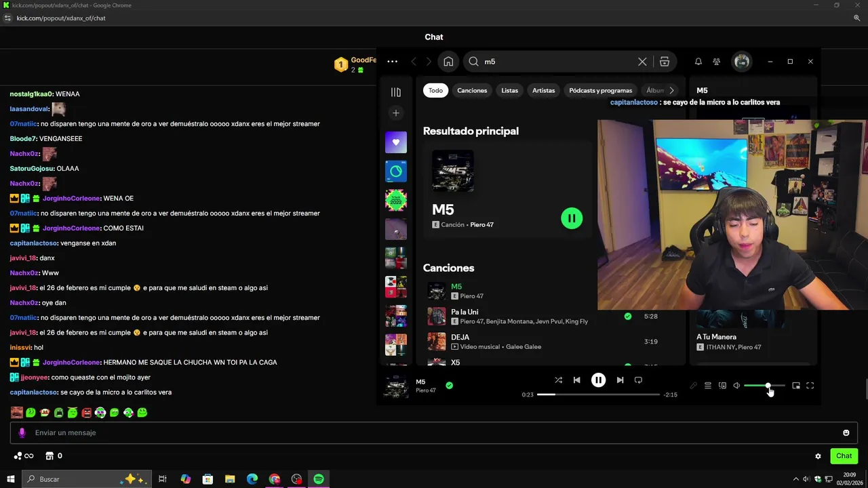The height and width of the screenshot is (488, 868).
Task: Open Microsoft Edge from the taskbar
Action: coord(252,479)
